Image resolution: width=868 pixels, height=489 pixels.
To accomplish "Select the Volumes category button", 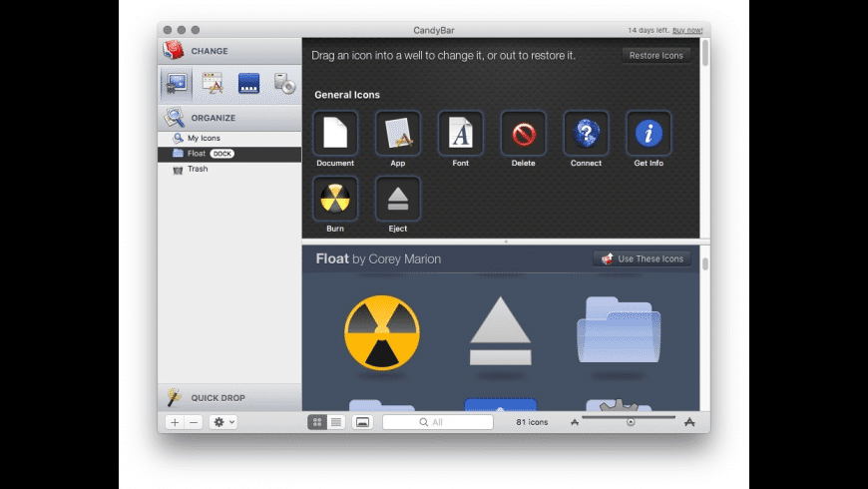I will pyautogui.click(x=284, y=84).
